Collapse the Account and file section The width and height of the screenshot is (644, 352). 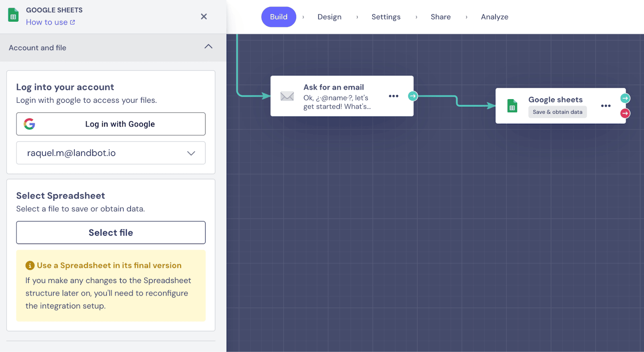click(208, 47)
